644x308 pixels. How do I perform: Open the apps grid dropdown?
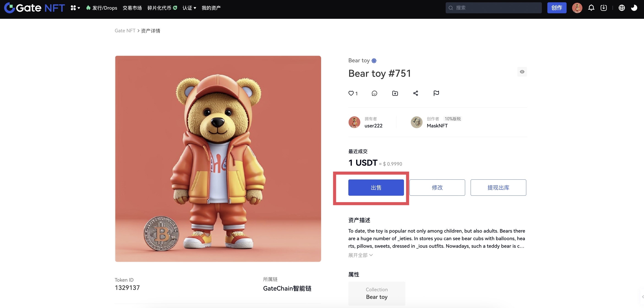(75, 8)
